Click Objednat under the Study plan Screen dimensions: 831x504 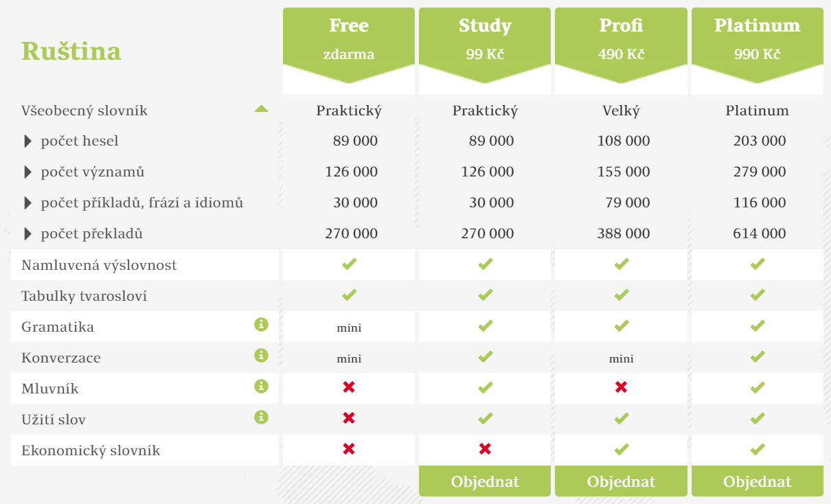(485, 481)
